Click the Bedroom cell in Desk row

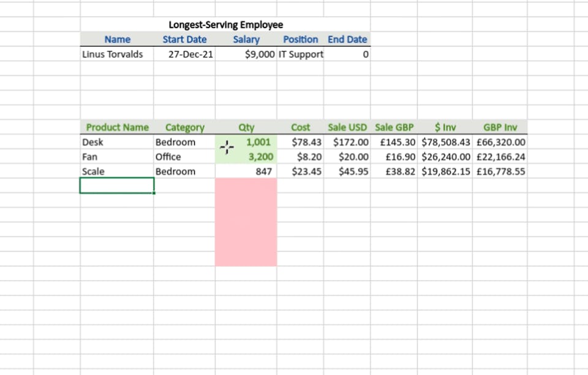[x=184, y=142]
